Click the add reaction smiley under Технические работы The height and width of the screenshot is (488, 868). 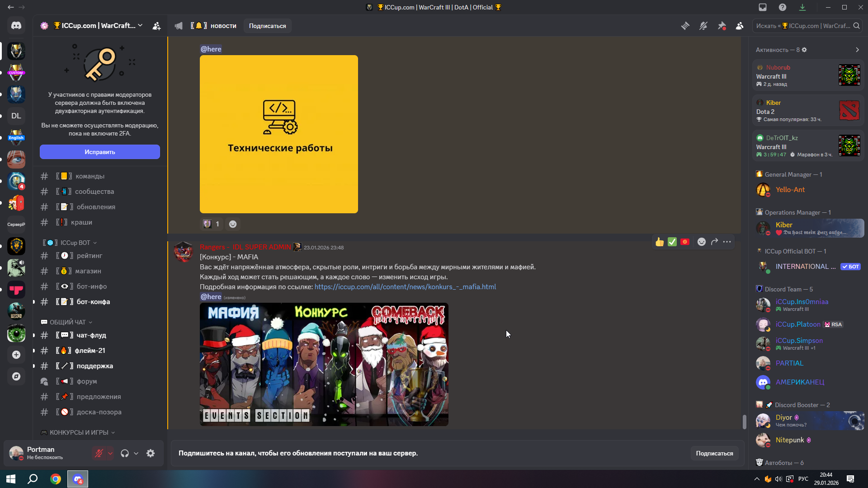coord(233,224)
